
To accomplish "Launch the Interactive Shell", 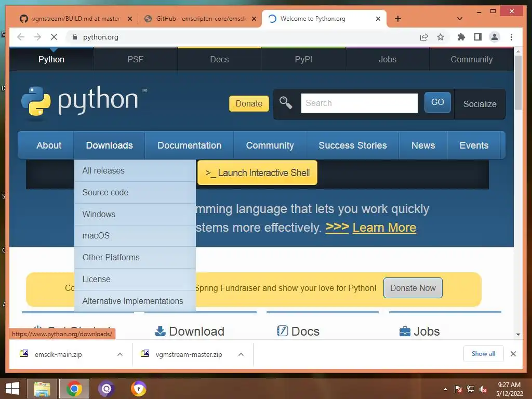I will [x=258, y=172].
